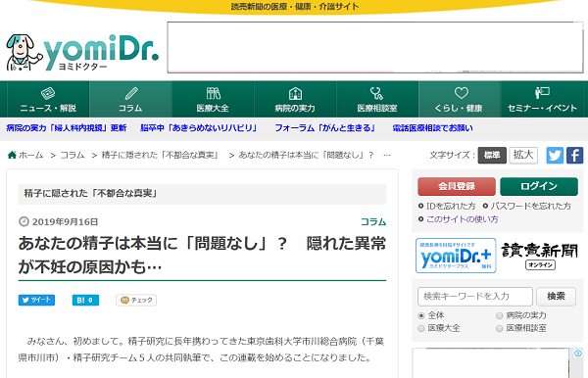Open the 医療大全 books icon
This screenshot has width=588, height=378.
tap(213, 93)
